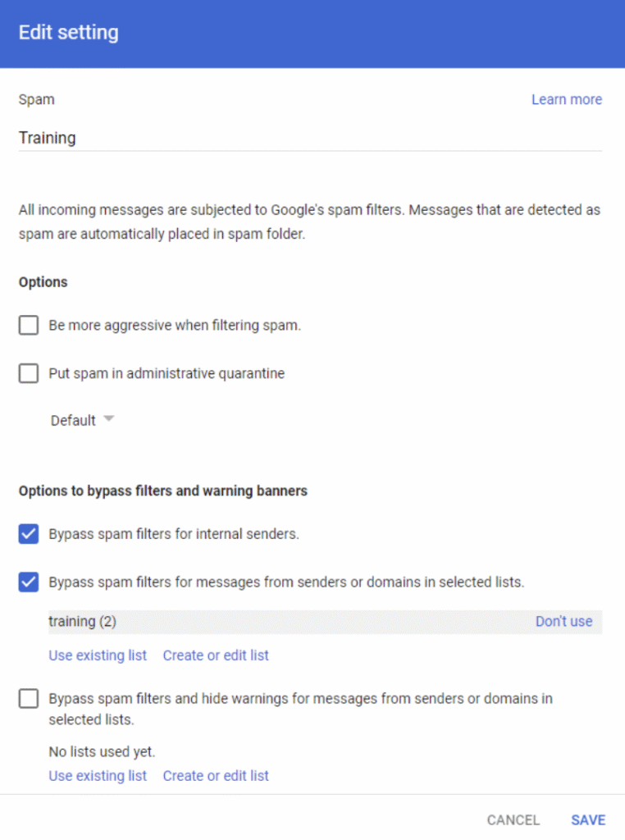The width and height of the screenshot is (625, 840).
Task: Click Don't use for the training list
Action: (x=563, y=621)
